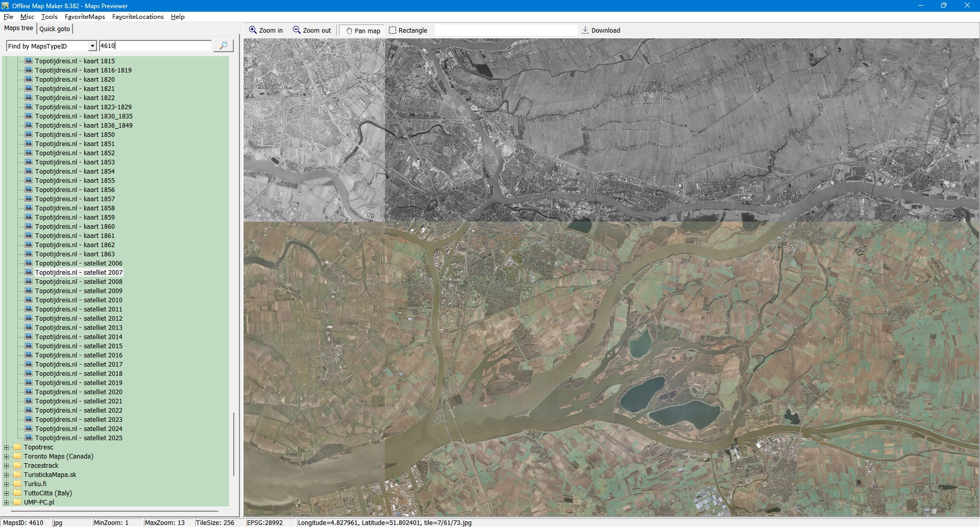Screen dimensions: 980x527
Task: Click the magnifier search button
Action: click(223, 46)
